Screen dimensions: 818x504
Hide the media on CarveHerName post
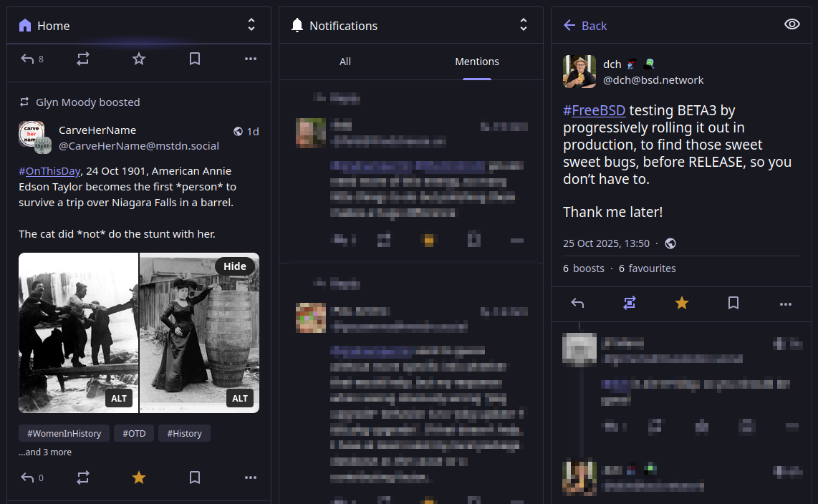click(x=234, y=266)
